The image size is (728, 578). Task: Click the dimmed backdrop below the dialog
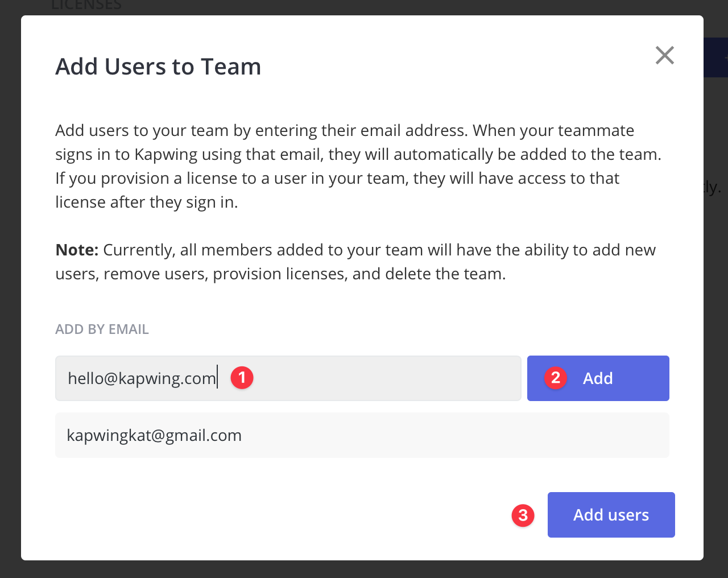point(364,569)
